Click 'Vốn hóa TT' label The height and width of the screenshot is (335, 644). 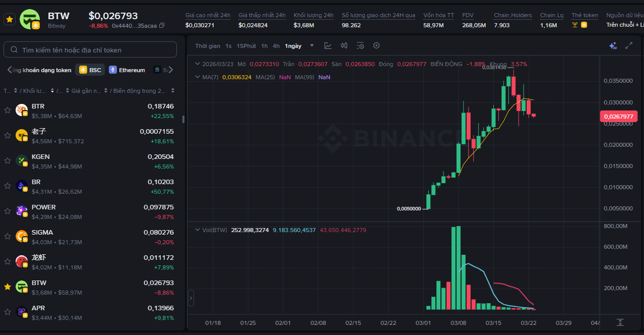click(x=438, y=16)
